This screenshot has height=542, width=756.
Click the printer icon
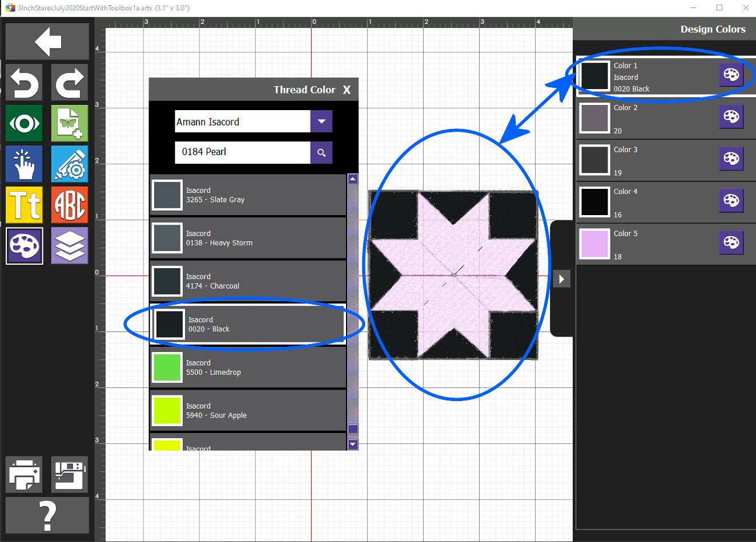pos(25,475)
